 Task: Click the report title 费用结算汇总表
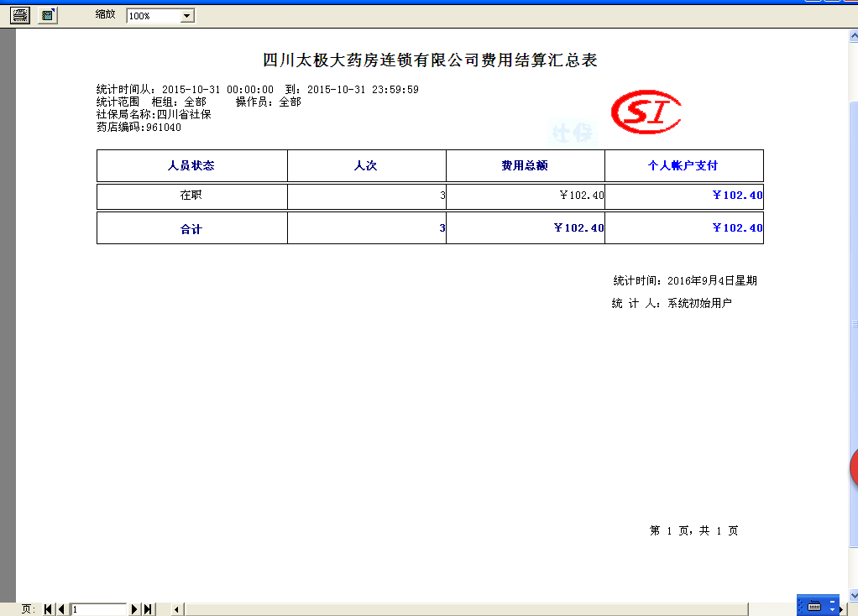pos(539,60)
